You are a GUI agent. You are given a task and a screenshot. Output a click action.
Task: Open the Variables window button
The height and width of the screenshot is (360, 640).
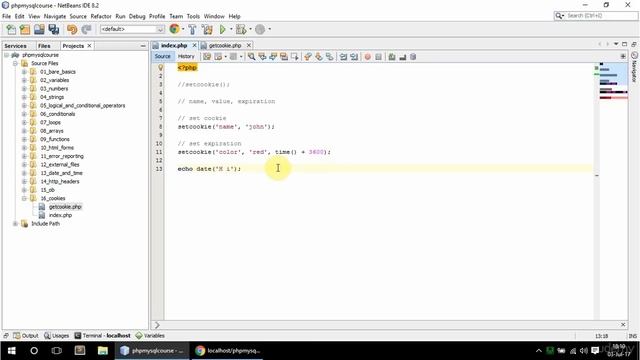tap(150, 336)
